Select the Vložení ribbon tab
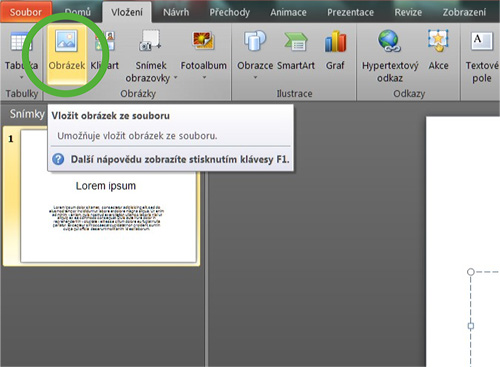The height and width of the screenshot is (367, 500). click(127, 12)
